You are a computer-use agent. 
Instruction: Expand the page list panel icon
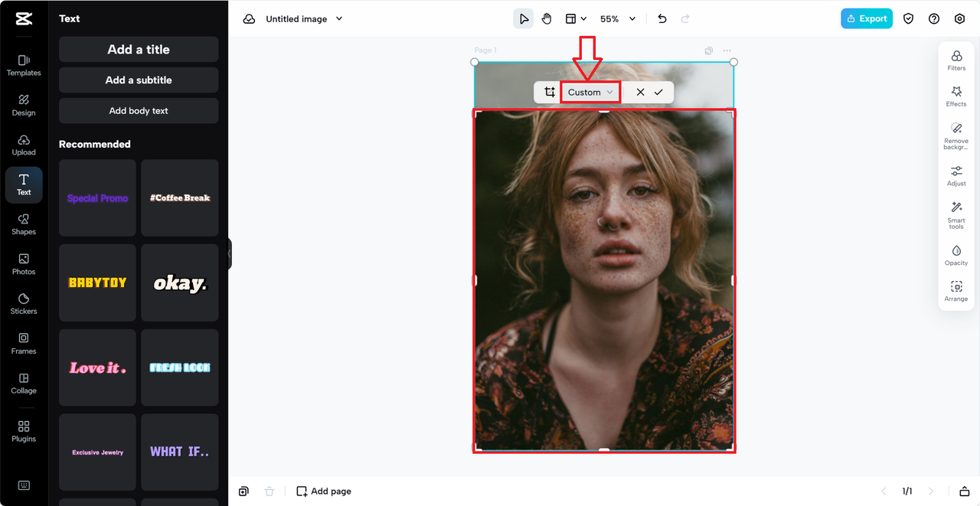[965, 491]
